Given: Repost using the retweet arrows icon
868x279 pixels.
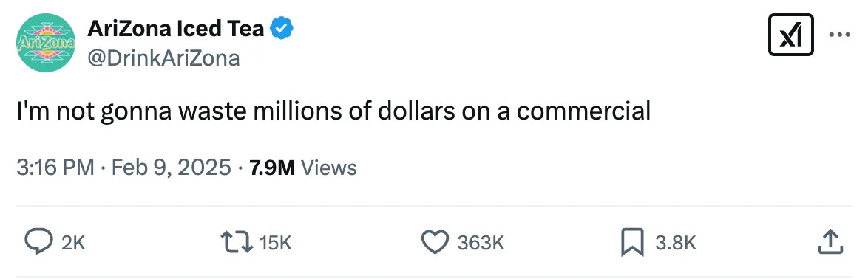Looking at the screenshot, I should click(237, 243).
